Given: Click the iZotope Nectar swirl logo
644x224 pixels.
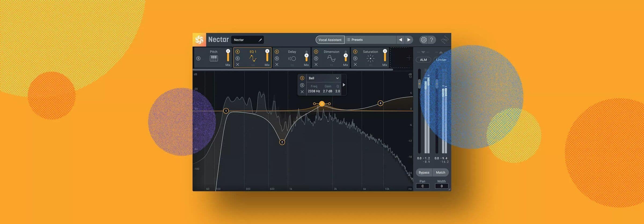Looking at the screenshot, I should (199, 40).
